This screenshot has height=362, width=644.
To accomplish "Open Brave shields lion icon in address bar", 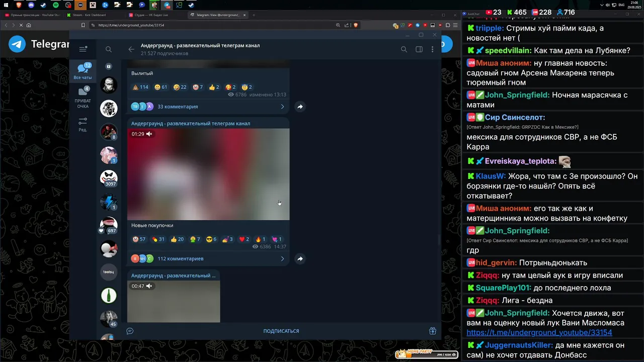I will pyautogui.click(x=355, y=25).
